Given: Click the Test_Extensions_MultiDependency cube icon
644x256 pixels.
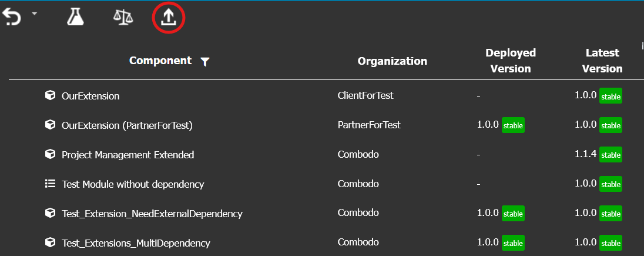Looking at the screenshot, I should coord(50,242).
